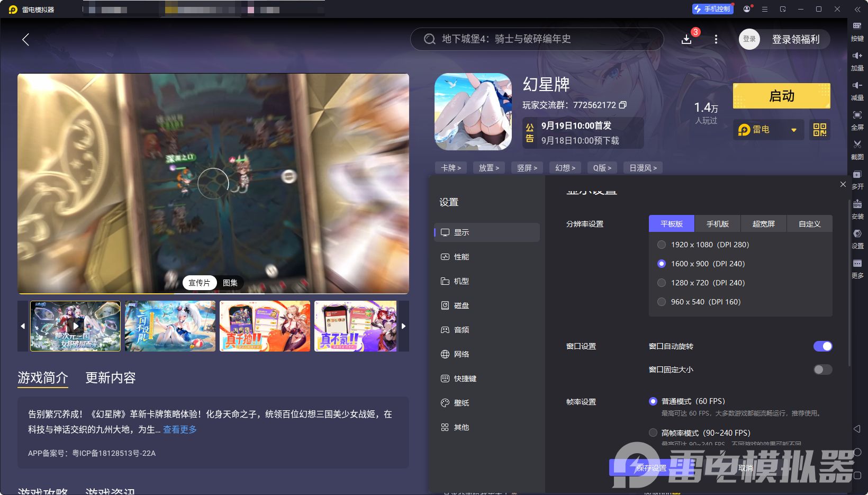Open the APK install (安装) tool
Screen dimensions: 868x495
point(857,209)
